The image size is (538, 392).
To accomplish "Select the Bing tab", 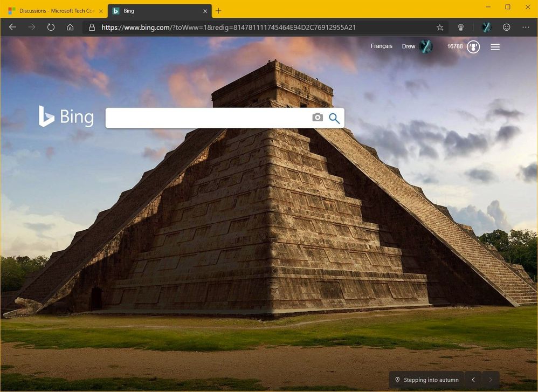I will (160, 11).
